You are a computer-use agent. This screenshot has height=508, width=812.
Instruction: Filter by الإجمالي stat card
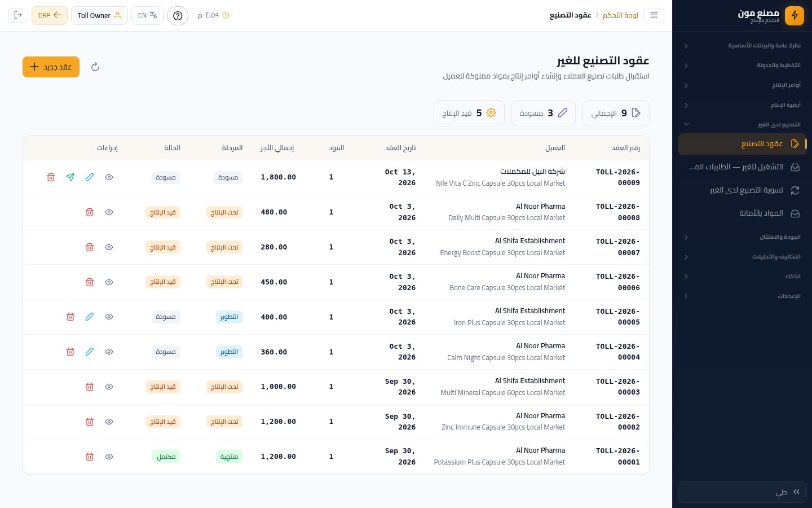pos(616,113)
